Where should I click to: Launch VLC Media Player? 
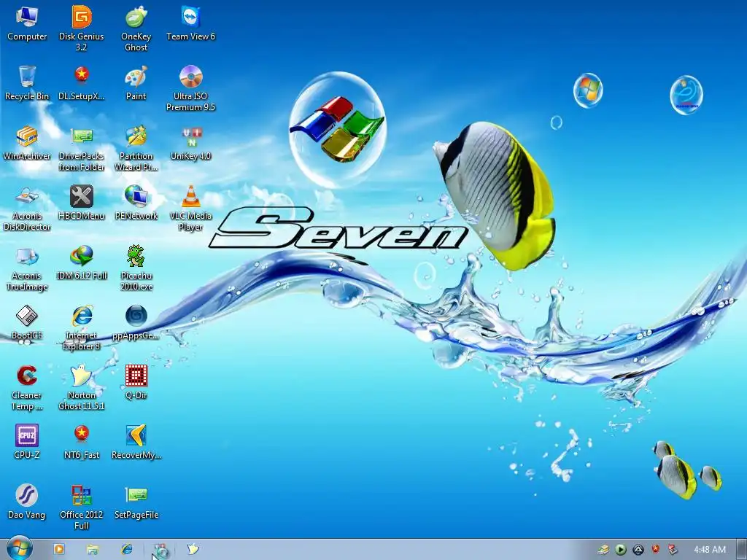pos(190,209)
